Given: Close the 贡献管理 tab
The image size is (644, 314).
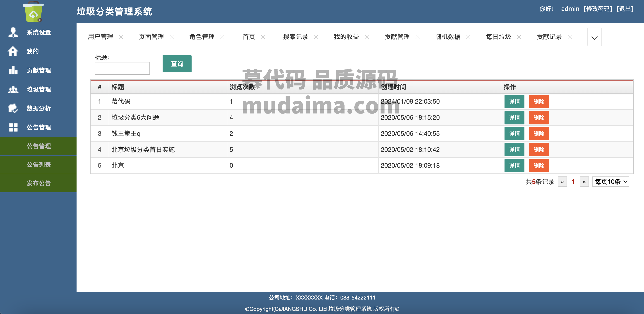Looking at the screenshot, I should pyautogui.click(x=418, y=37).
